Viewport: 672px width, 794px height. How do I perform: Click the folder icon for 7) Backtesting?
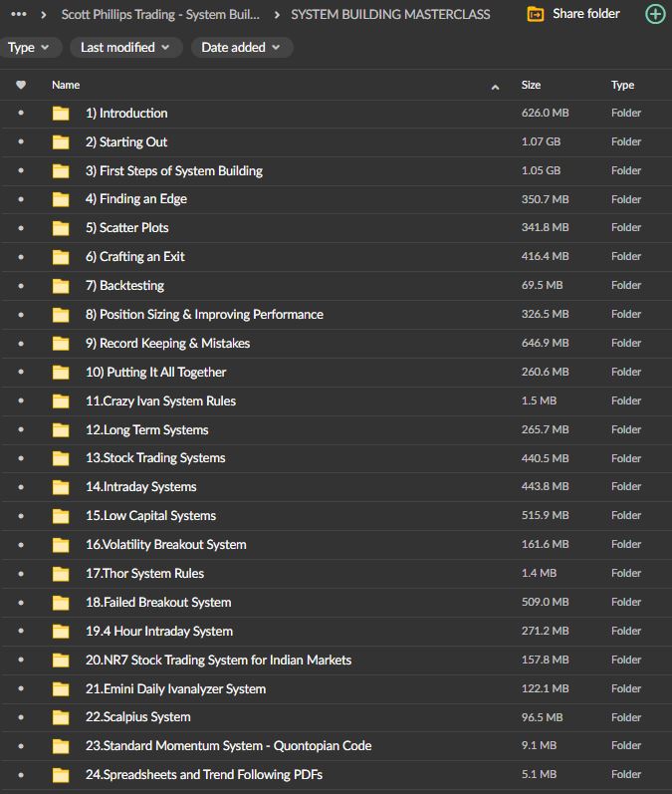[x=62, y=286]
